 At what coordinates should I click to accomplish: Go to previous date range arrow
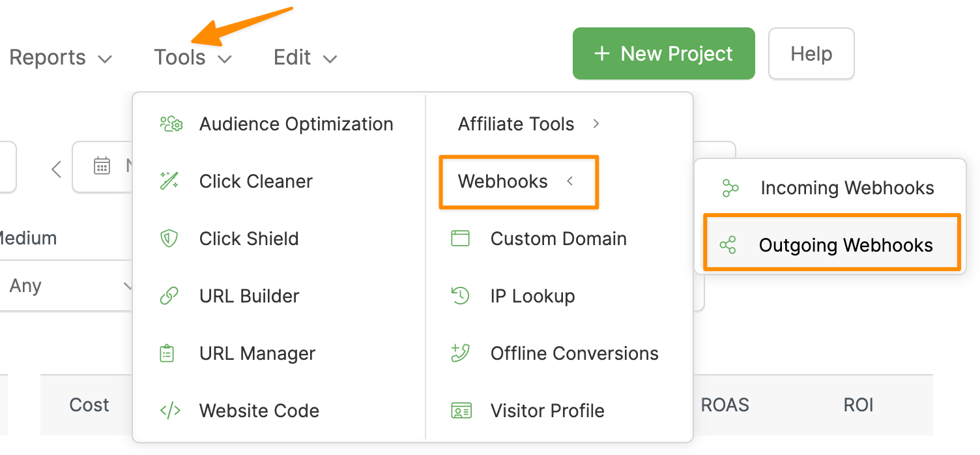point(57,169)
